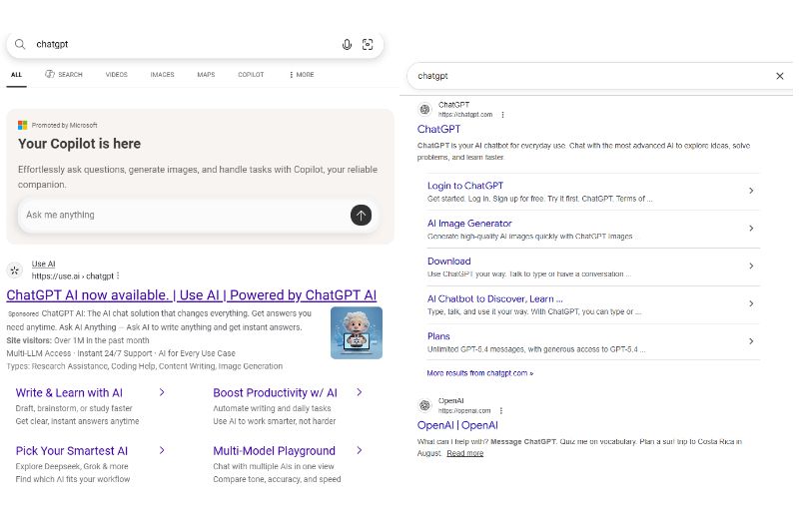This screenshot has height=532, width=799.
Task: Open Pick Your Smartest AI link
Action: point(71,451)
